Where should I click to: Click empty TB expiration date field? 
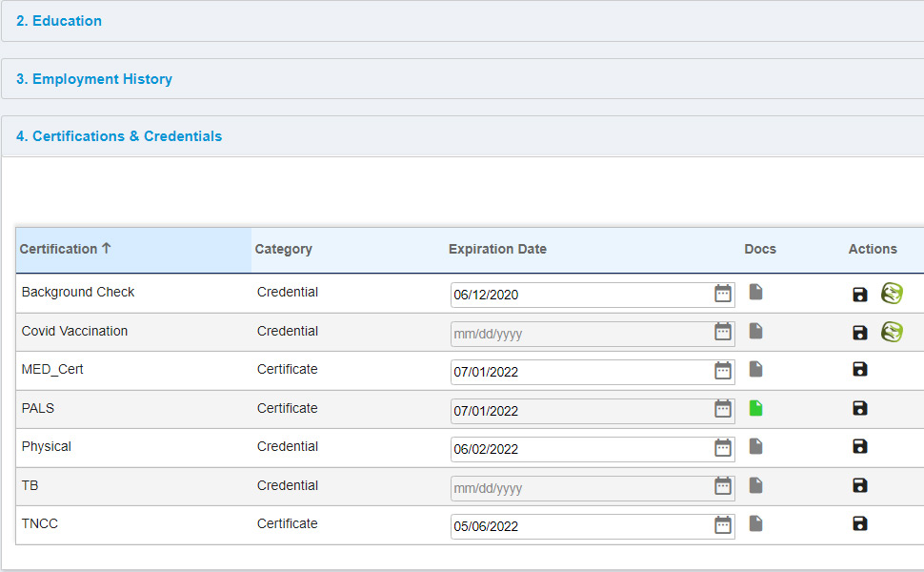[593, 488]
